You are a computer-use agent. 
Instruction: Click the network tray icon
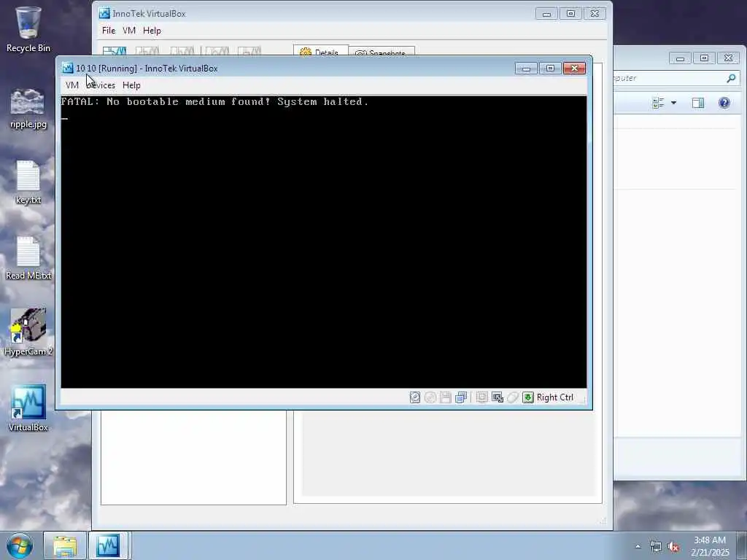coord(656,547)
